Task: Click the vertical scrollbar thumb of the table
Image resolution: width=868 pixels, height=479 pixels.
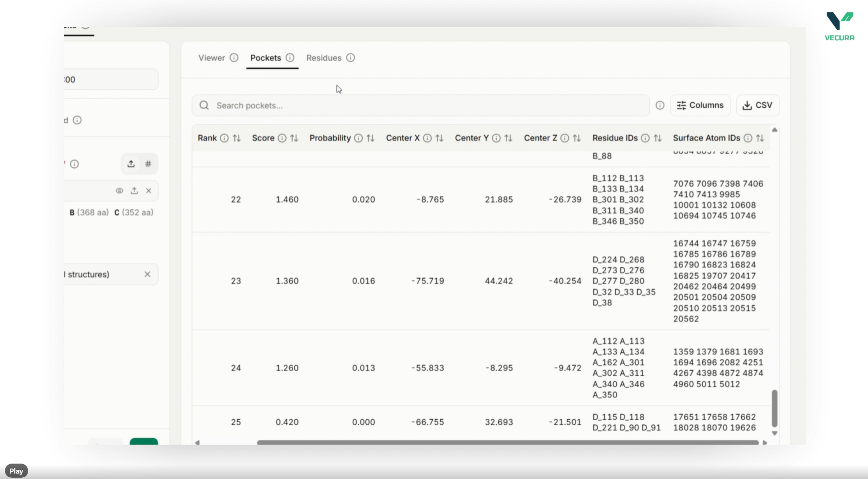Action: pos(775,408)
